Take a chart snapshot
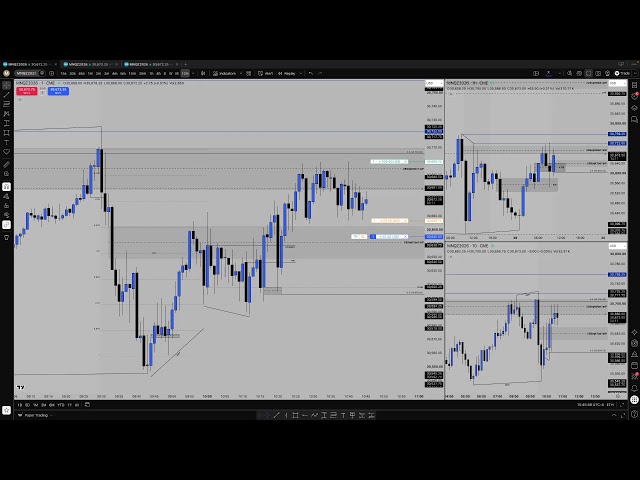 (598, 73)
